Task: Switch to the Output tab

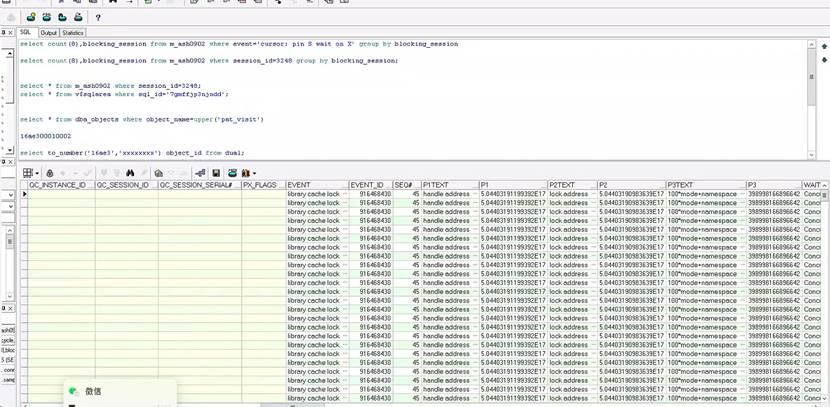Action: point(48,33)
